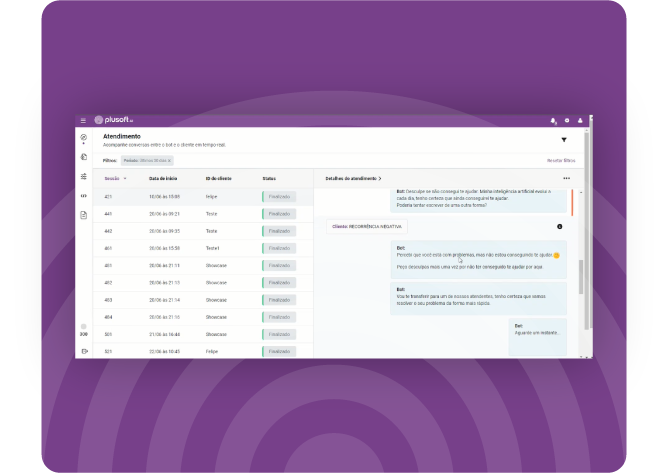Sort by the Sessão column header
The width and height of the screenshot is (668, 473).
point(115,179)
